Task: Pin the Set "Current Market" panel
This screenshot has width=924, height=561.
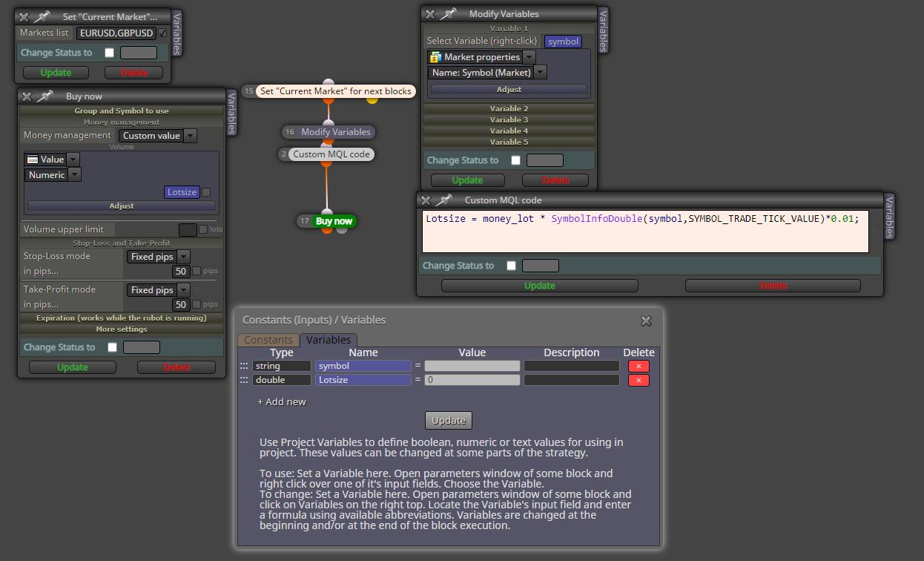Action: point(43,16)
